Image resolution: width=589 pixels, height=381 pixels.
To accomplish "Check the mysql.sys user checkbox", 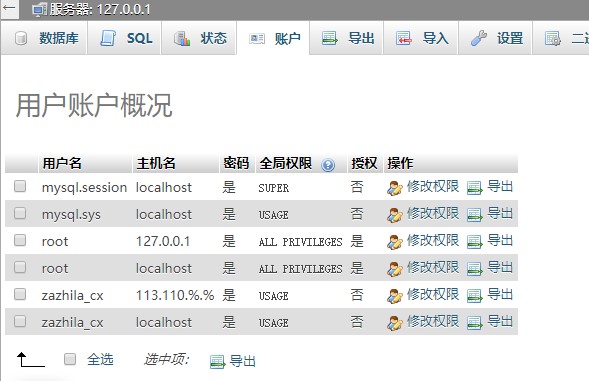I will pos(20,213).
